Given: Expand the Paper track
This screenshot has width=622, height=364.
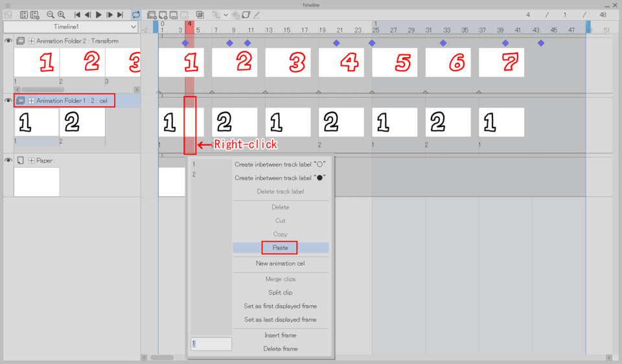Looking at the screenshot, I should [31, 161].
